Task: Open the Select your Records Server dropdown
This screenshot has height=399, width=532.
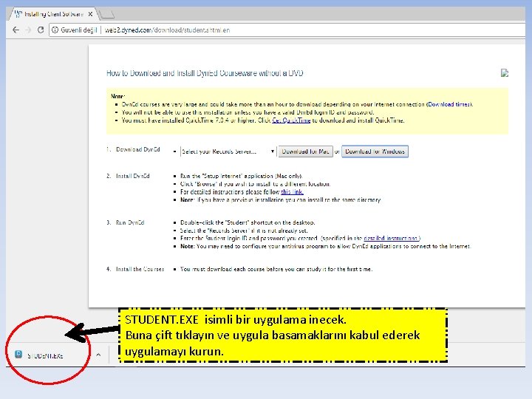Action: coord(228,151)
